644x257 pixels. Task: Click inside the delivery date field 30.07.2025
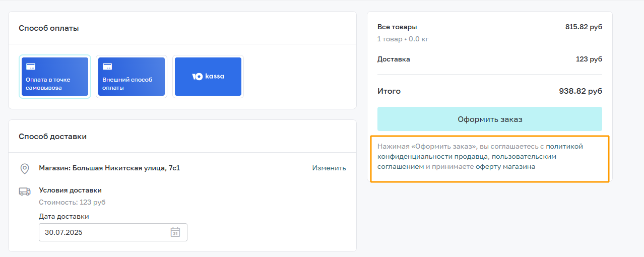(x=113, y=232)
